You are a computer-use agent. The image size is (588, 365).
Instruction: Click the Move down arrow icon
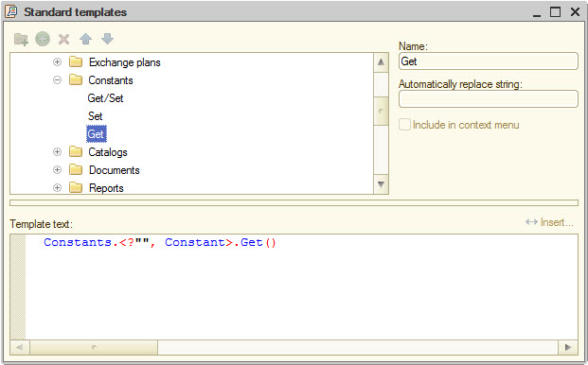pyautogui.click(x=108, y=39)
